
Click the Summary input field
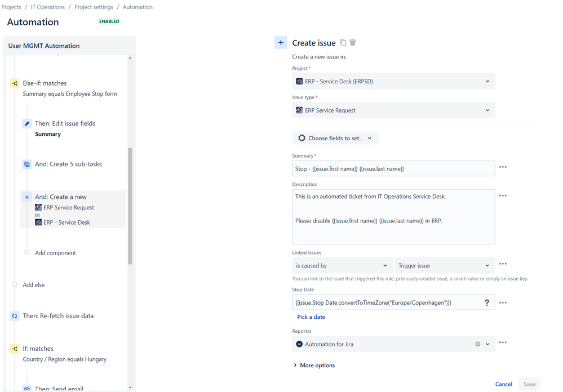point(393,169)
